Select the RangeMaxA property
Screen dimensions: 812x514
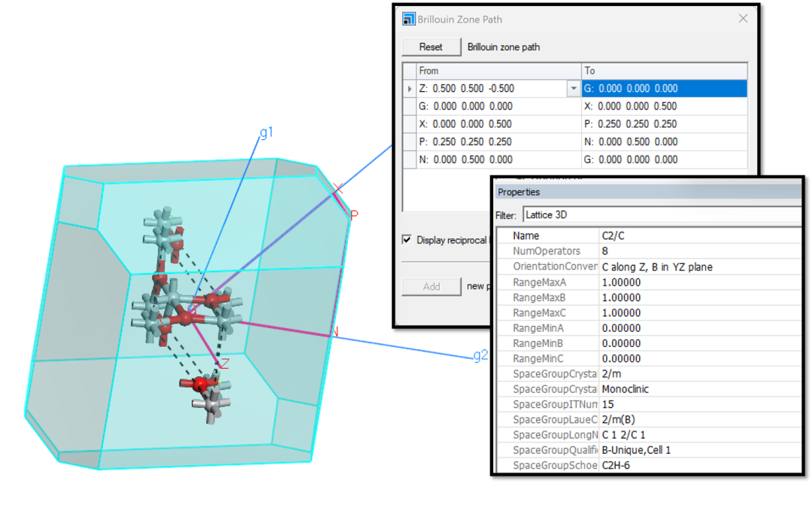click(649, 282)
